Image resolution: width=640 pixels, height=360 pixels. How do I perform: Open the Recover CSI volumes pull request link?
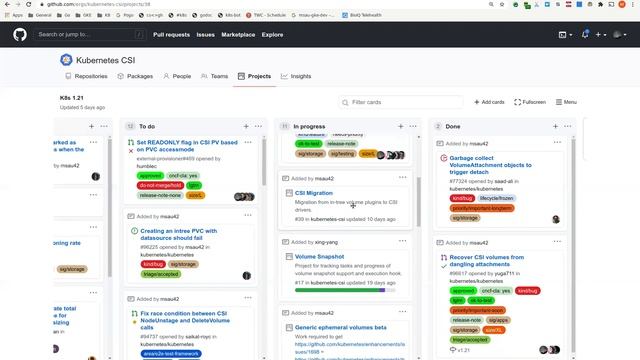coord(487,261)
